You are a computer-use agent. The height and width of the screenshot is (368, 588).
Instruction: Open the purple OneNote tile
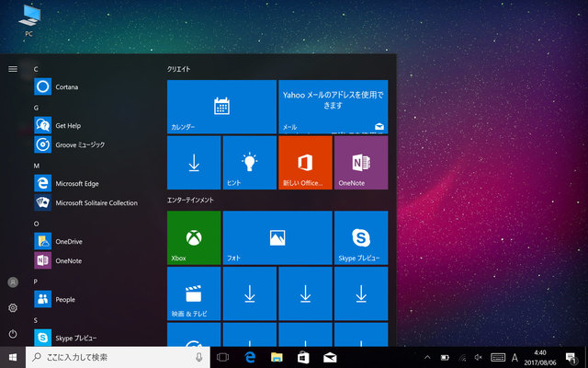click(x=361, y=163)
